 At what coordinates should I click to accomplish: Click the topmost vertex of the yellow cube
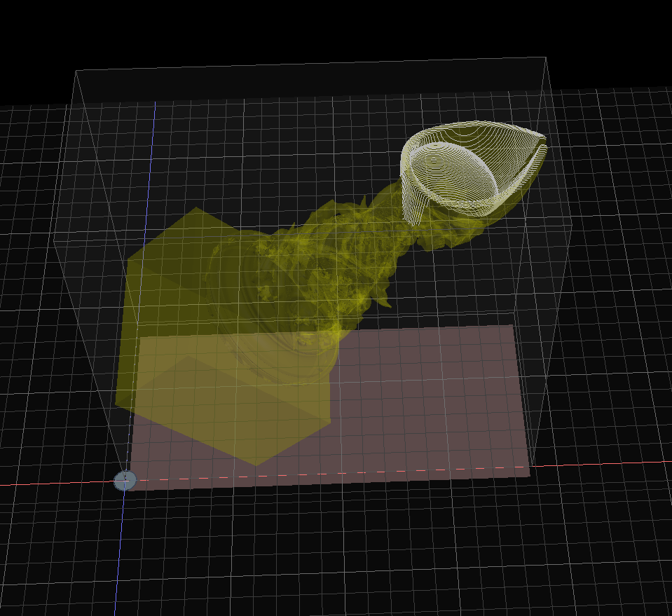click(198, 207)
